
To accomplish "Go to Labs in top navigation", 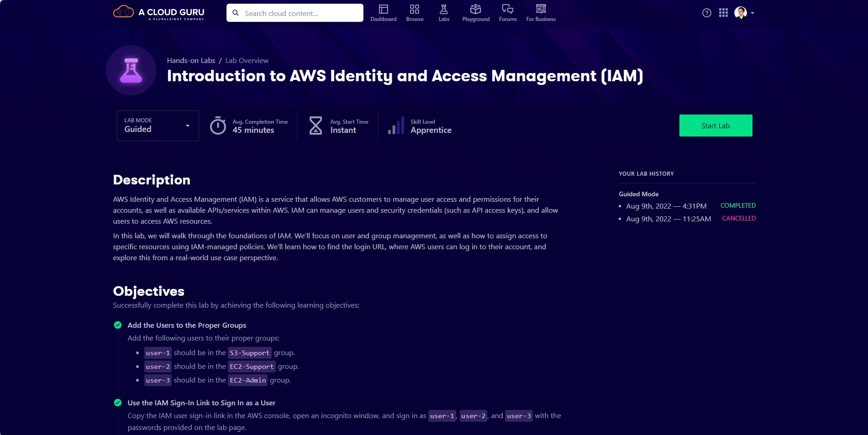I will click(x=444, y=13).
